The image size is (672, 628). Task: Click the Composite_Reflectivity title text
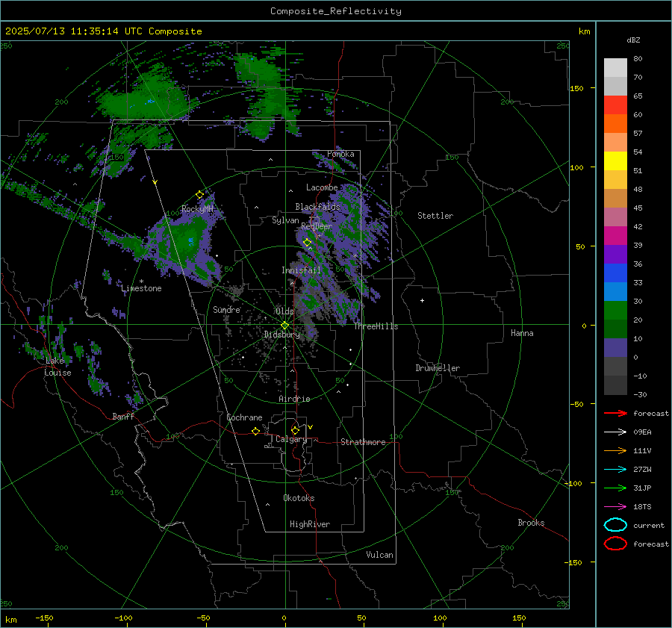click(336, 11)
